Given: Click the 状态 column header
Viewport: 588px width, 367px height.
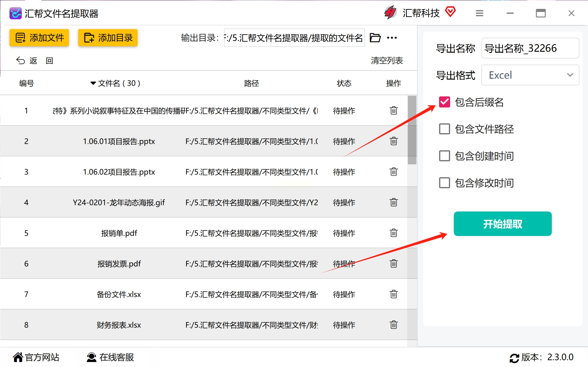Looking at the screenshot, I should [x=344, y=83].
